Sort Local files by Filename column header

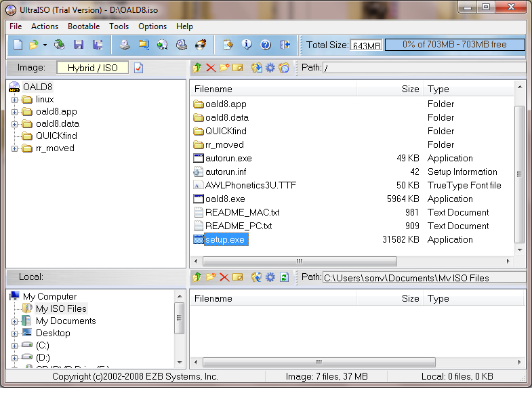tap(274, 299)
